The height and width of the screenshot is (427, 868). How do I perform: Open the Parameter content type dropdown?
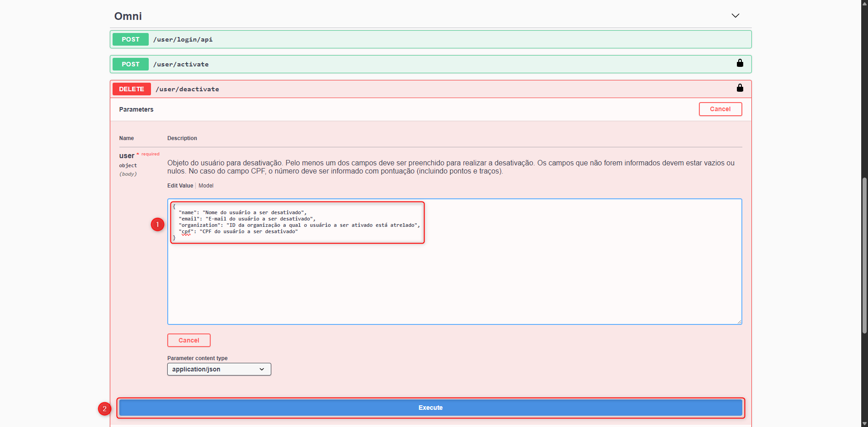pos(218,369)
